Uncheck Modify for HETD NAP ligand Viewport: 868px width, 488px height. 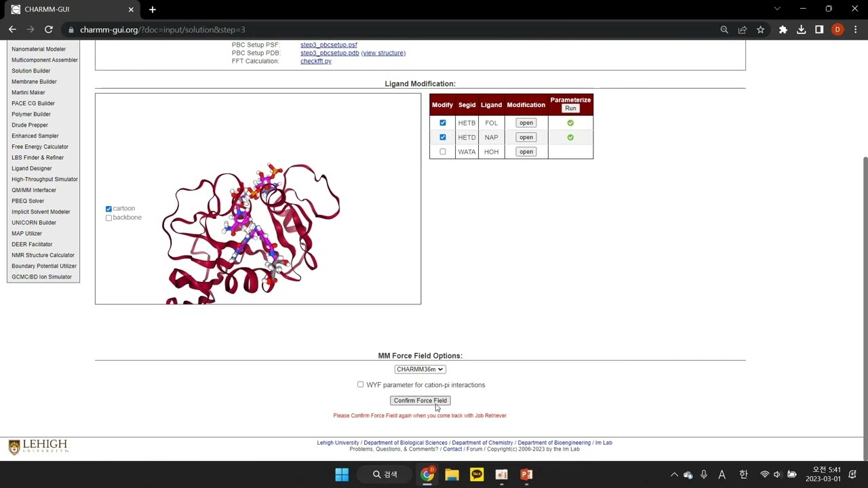(443, 137)
